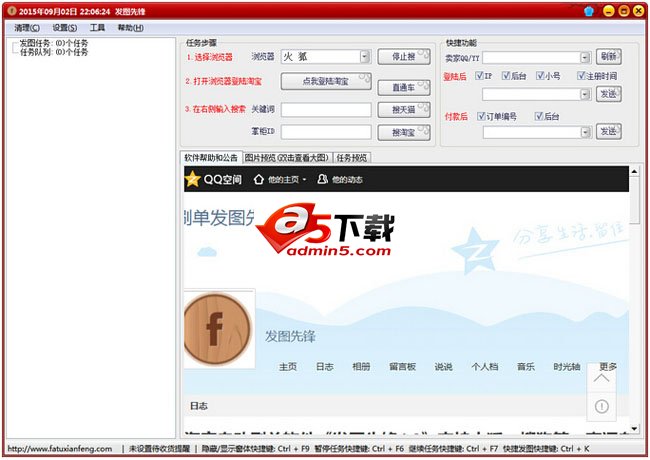Maximize the window with orange button

coord(624,11)
